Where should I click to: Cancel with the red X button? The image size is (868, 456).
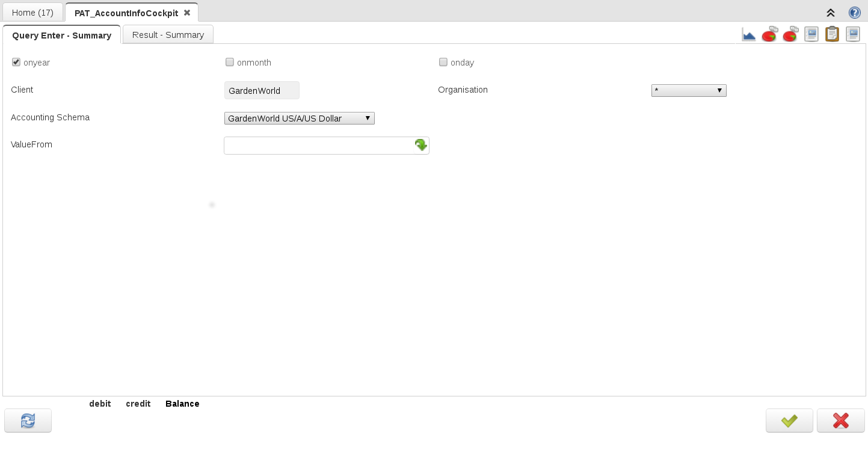click(x=840, y=421)
